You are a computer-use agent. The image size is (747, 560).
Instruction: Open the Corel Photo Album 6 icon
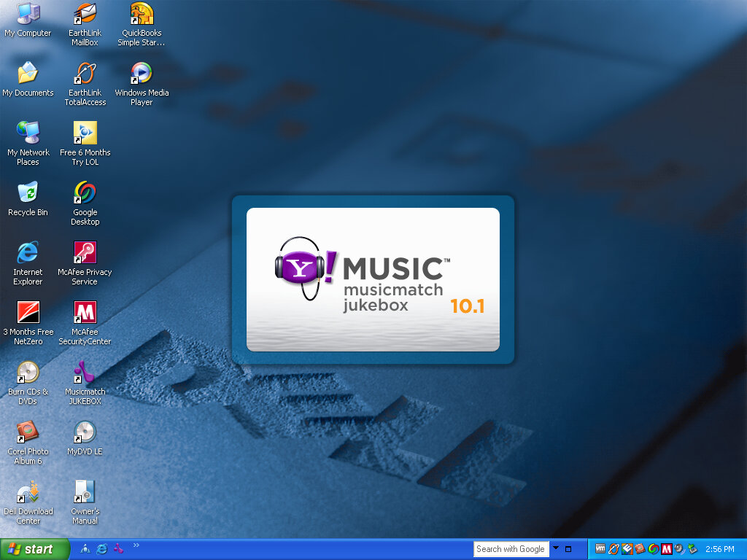pyautogui.click(x=28, y=432)
